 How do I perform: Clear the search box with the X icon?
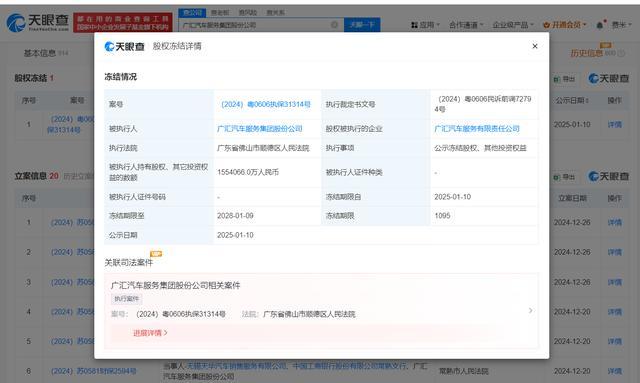pyautogui.click(x=334, y=25)
